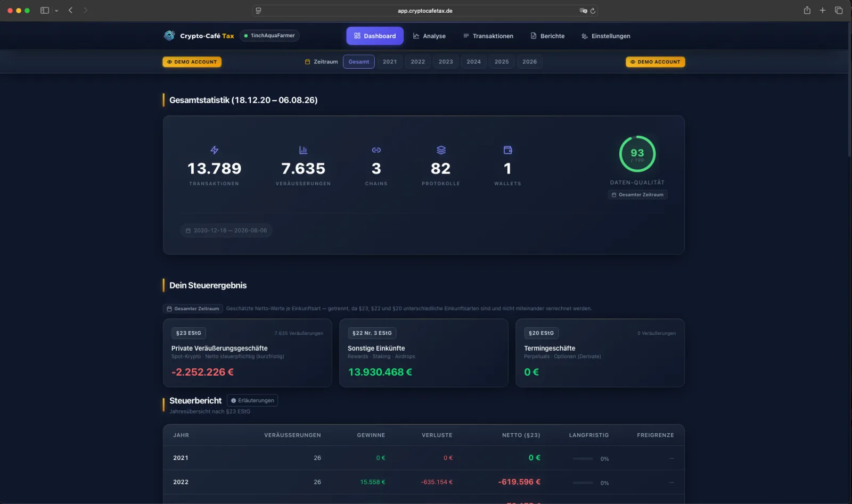The image size is (852, 504).
Task: Click the NETTO (§23) column header
Action: click(x=521, y=435)
